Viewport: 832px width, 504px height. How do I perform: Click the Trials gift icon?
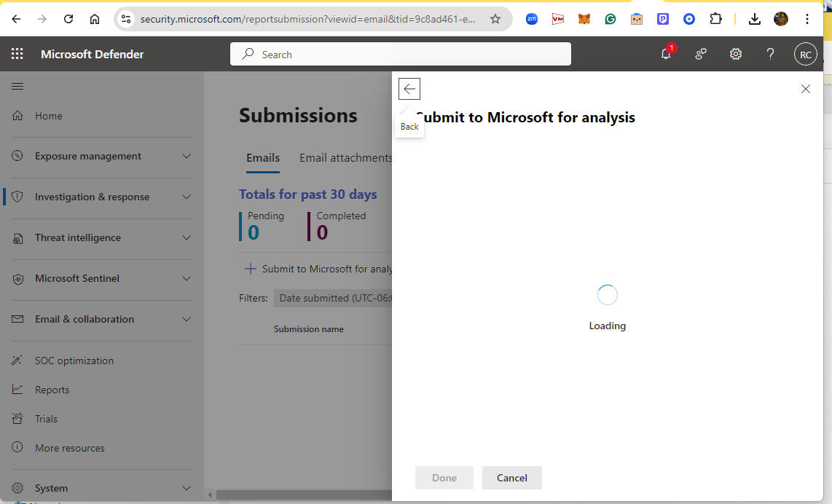[x=17, y=419]
